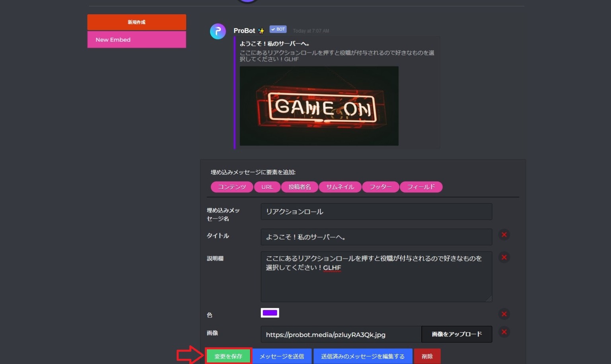This screenshot has width=611, height=364.
Task: Click the ProBot avatar icon
Action: 218,31
